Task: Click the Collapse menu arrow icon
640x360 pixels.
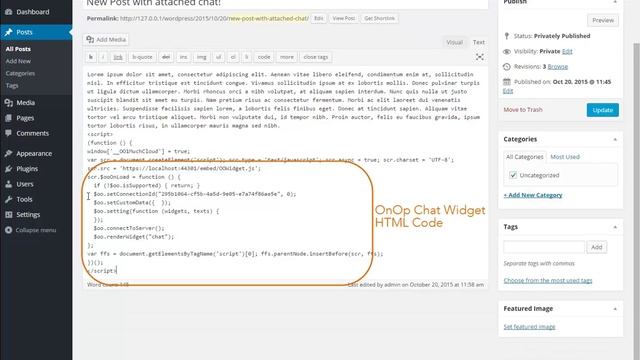Action: (x=9, y=230)
